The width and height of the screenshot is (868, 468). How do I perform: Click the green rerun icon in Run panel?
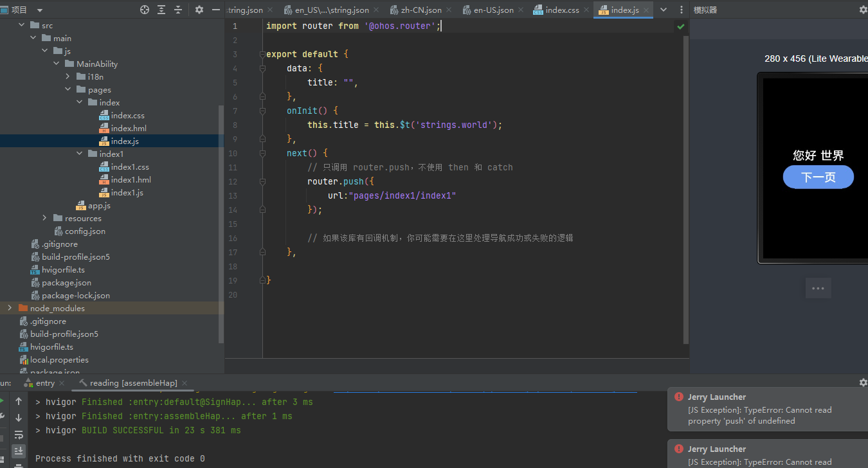(x=2, y=401)
